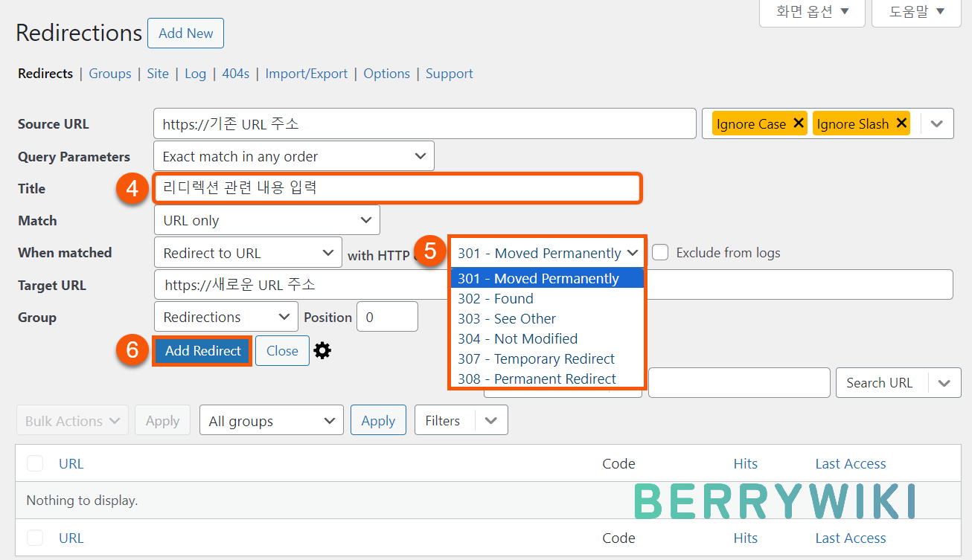Click Apply next to All groups

pyautogui.click(x=378, y=421)
